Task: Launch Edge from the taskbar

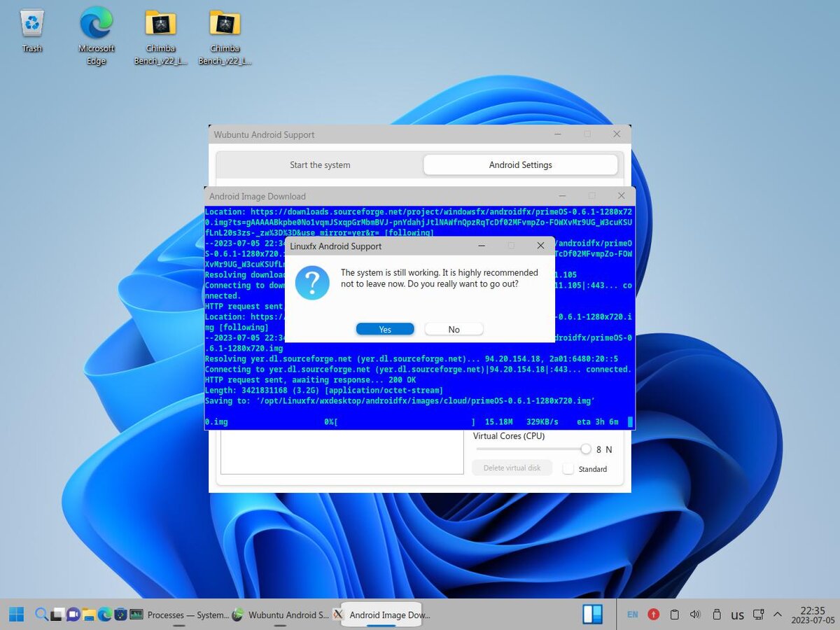Action: coord(104,615)
